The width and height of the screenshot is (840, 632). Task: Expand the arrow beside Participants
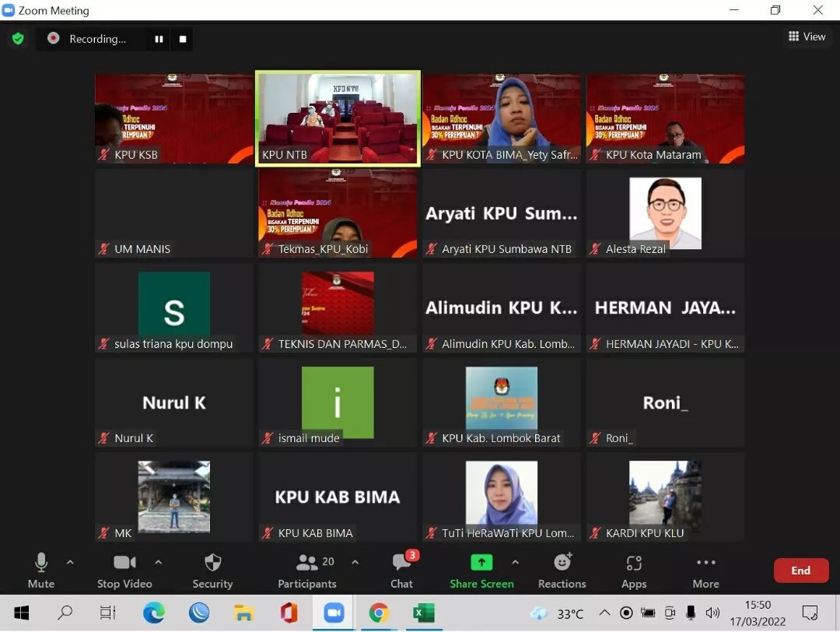point(355,562)
